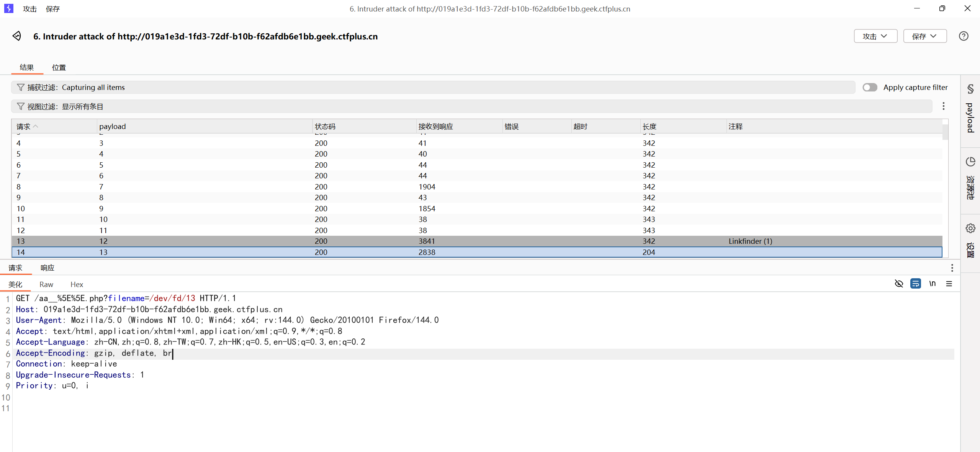Open the resource pool side panel icon
The image size is (980, 452).
(970, 162)
